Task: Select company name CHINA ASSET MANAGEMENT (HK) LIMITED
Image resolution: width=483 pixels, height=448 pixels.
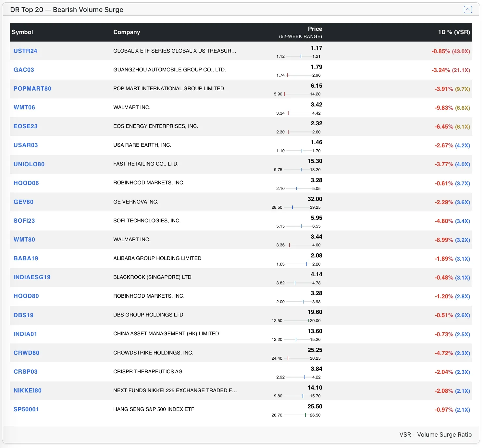Action: pyautogui.click(x=166, y=334)
